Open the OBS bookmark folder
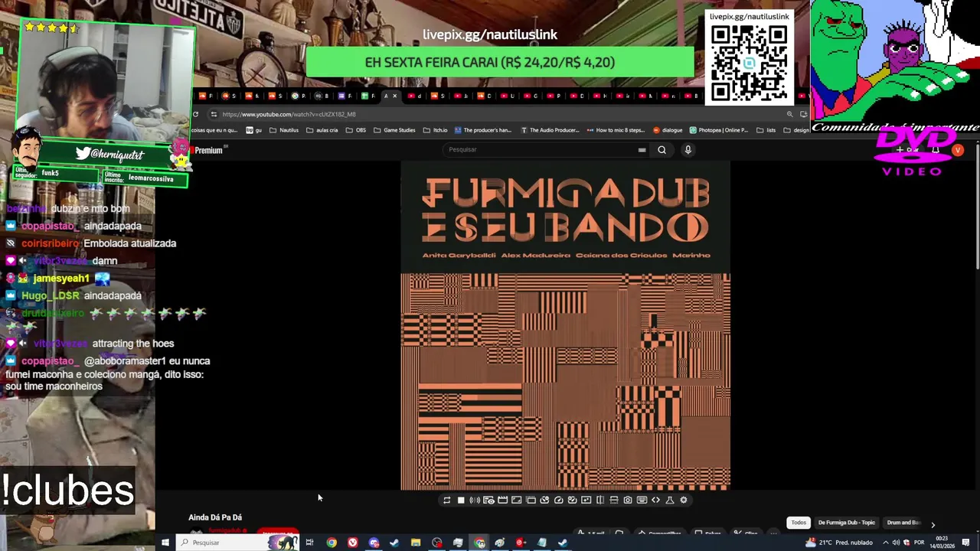 [x=355, y=130]
